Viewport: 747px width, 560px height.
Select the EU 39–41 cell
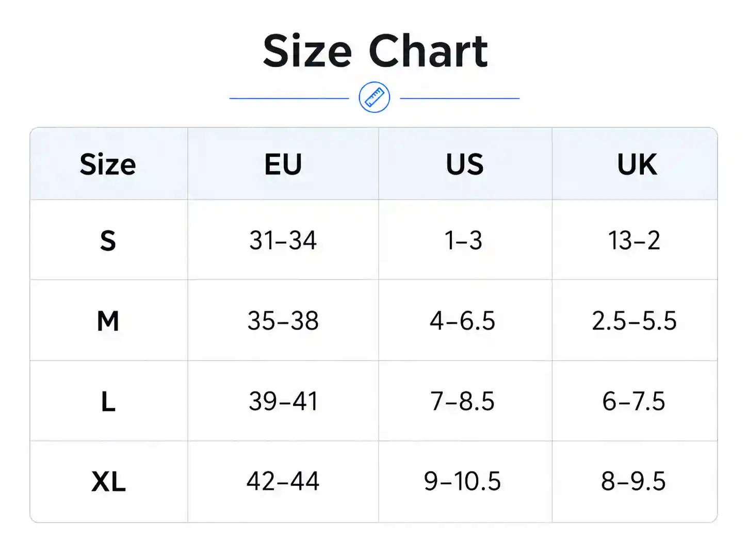tap(283, 401)
